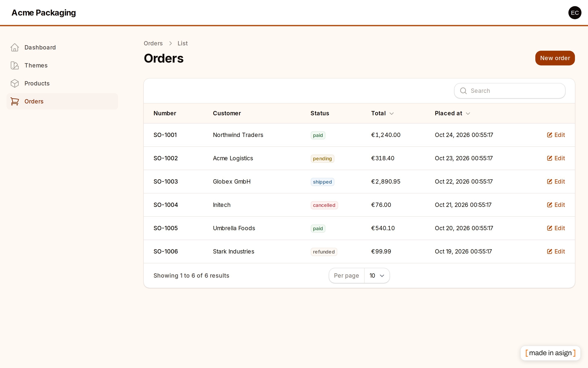Select Orders in the sidebar

(62, 101)
